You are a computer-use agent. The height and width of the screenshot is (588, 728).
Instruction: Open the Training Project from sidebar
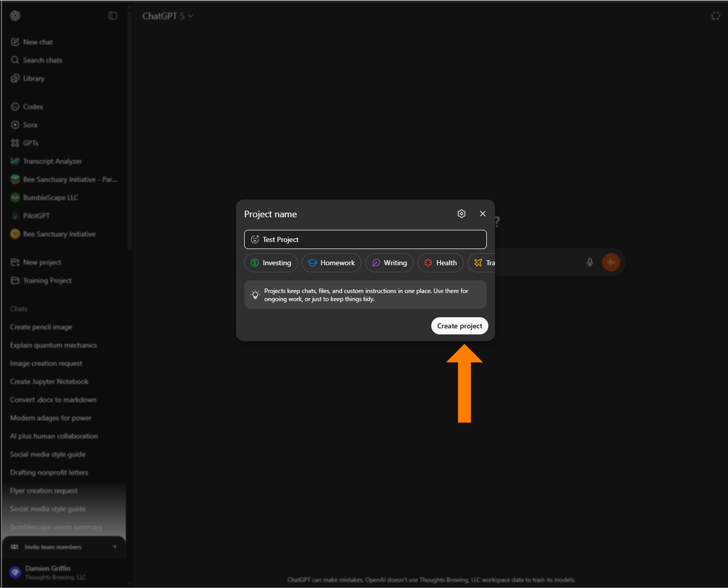tap(47, 280)
